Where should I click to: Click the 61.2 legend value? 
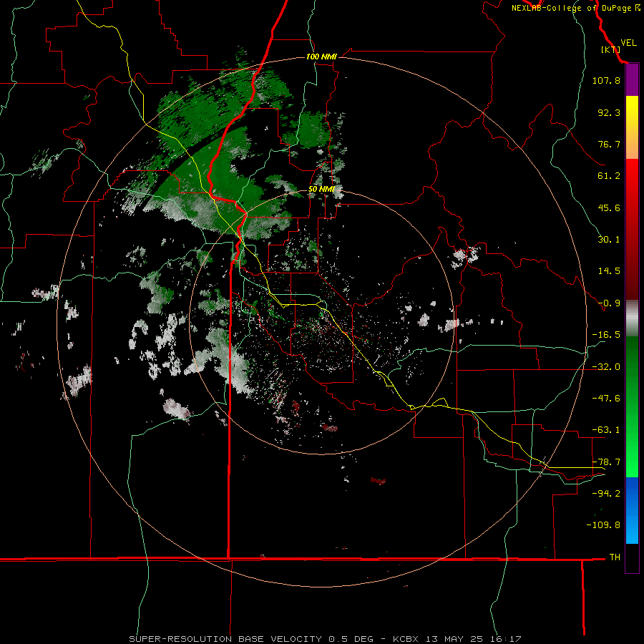pyautogui.click(x=609, y=176)
